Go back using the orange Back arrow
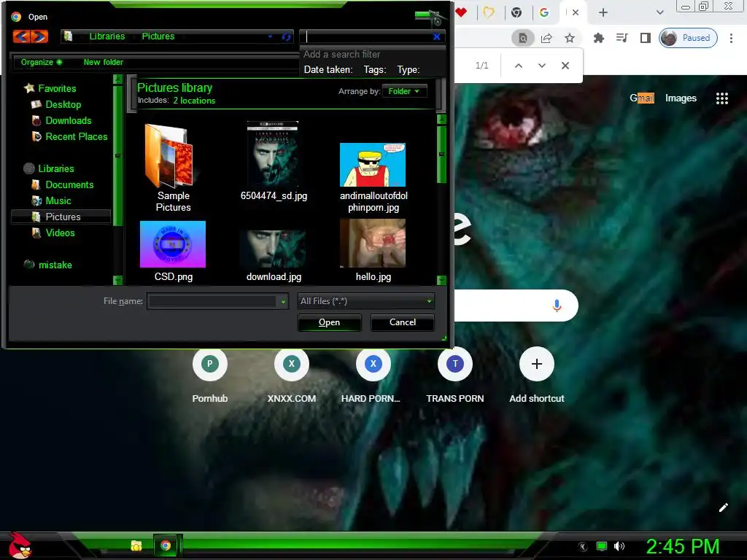The image size is (747, 560). click(x=22, y=36)
